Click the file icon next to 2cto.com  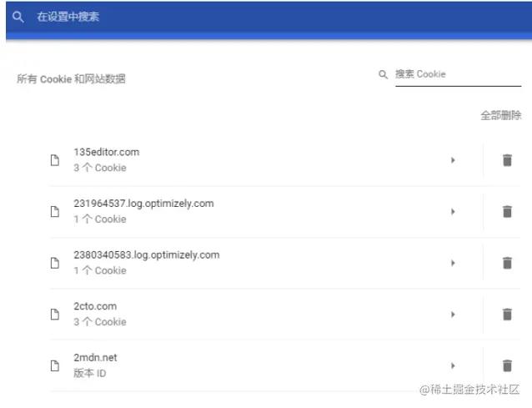click(55, 315)
